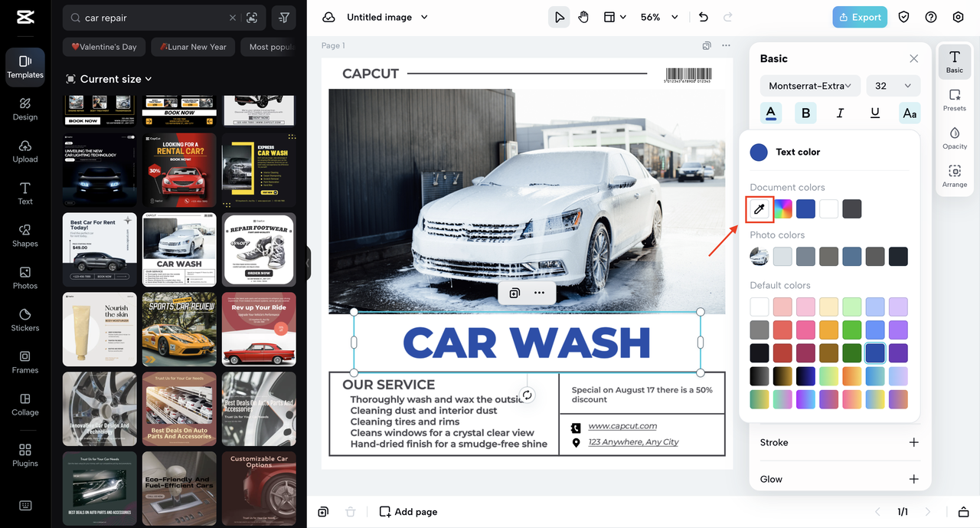The image size is (980, 528).
Task: Open the 56% zoom dropdown
Action: tap(659, 17)
